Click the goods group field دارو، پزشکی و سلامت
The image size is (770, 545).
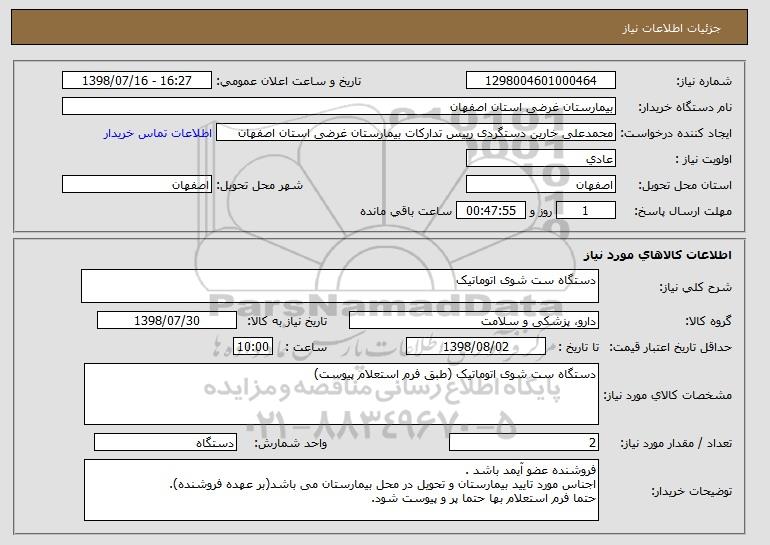point(474,321)
